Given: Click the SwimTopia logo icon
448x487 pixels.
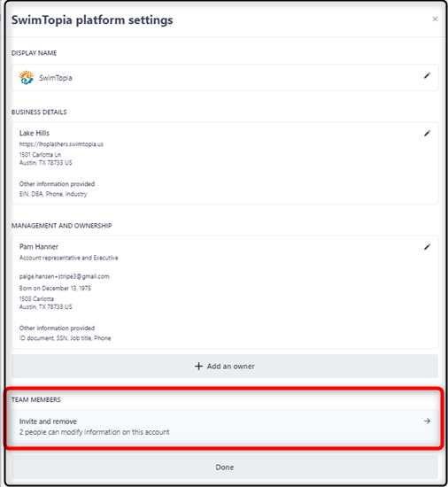Looking at the screenshot, I should pos(26,78).
